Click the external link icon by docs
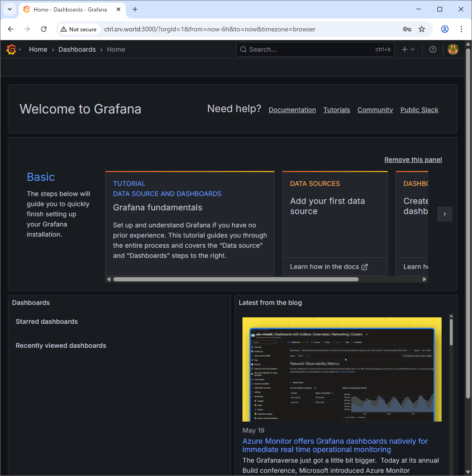 coord(365,267)
